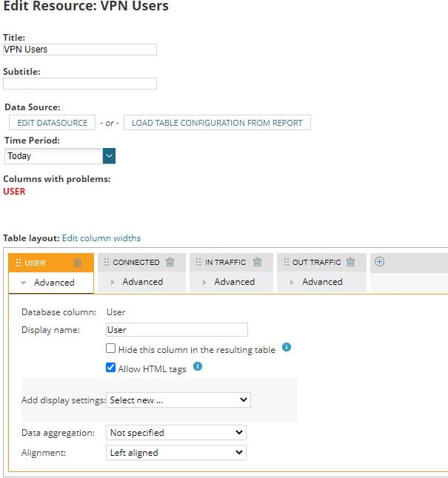Open Add display settings dropdown
The image size is (448, 478).
[x=178, y=400]
